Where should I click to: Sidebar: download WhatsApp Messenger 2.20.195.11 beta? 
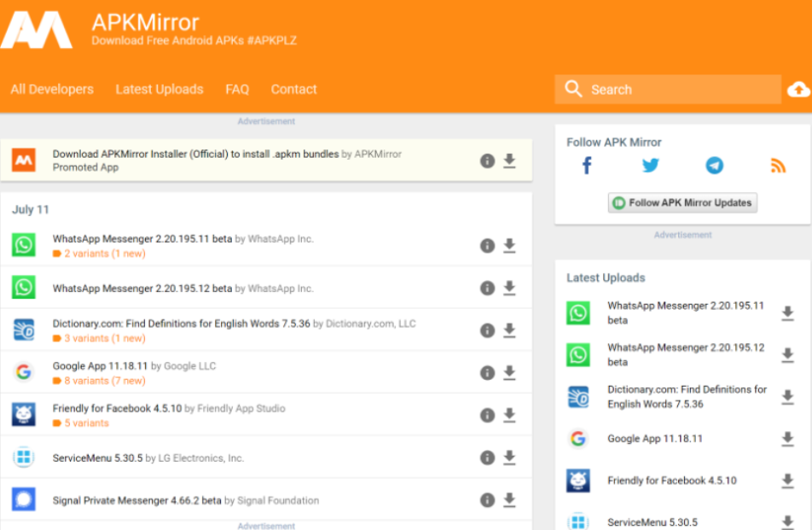pos(787,313)
